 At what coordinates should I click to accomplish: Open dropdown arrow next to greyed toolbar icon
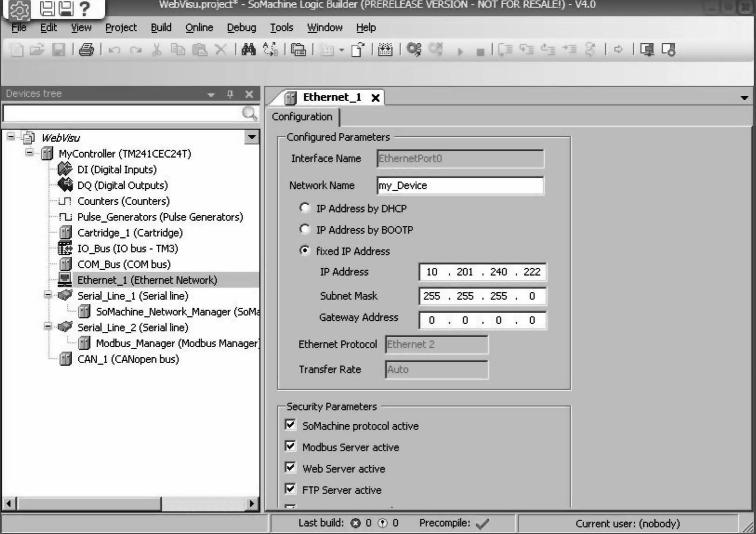(342, 50)
